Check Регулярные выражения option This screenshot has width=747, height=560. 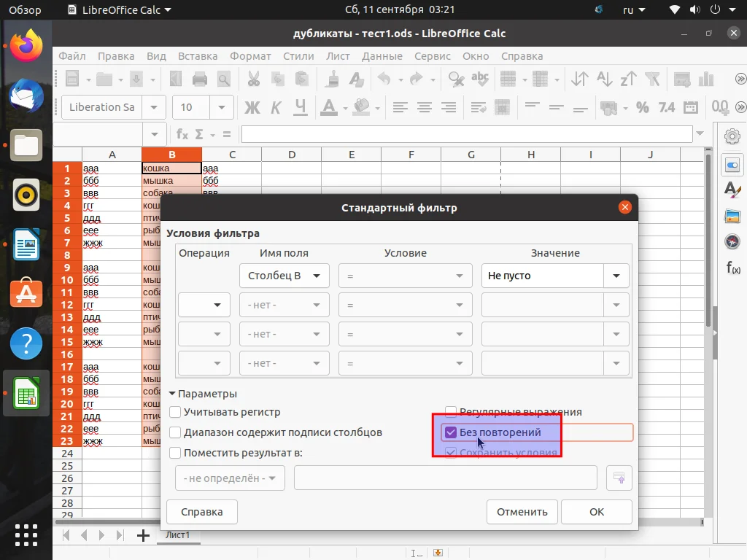point(451,412)
